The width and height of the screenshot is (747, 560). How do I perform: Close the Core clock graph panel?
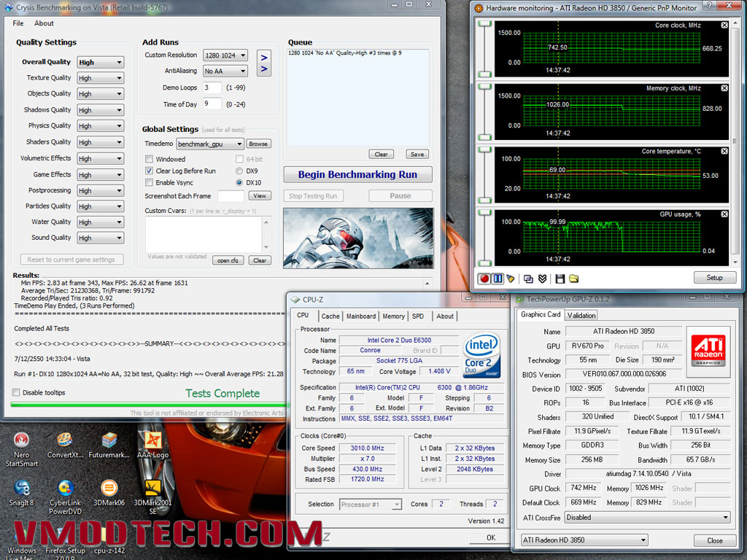724,26
